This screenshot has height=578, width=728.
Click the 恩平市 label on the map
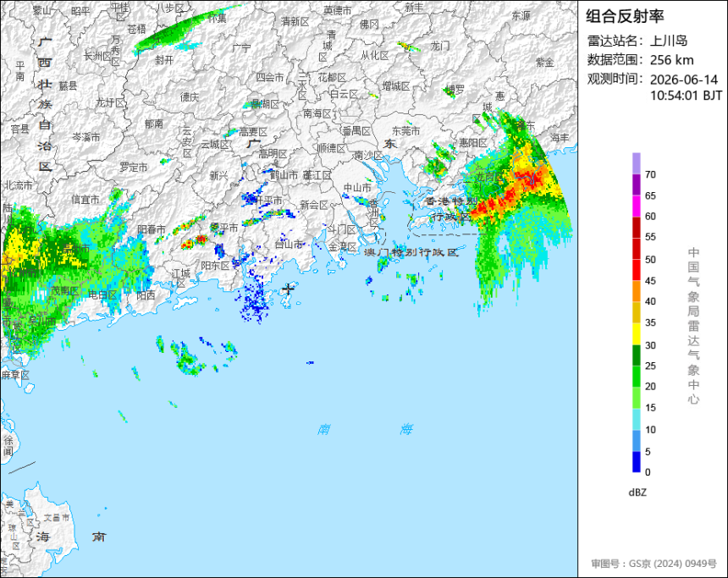coord(223,228)
